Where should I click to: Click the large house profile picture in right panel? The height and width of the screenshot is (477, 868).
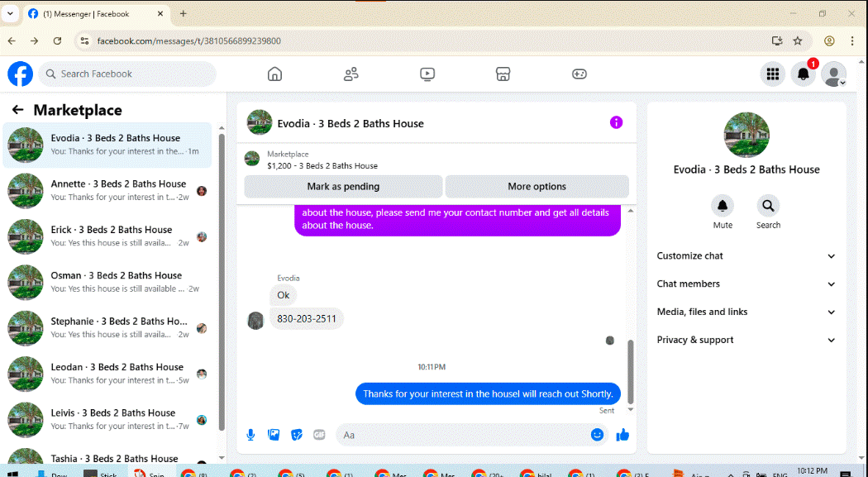pos(746,135)
